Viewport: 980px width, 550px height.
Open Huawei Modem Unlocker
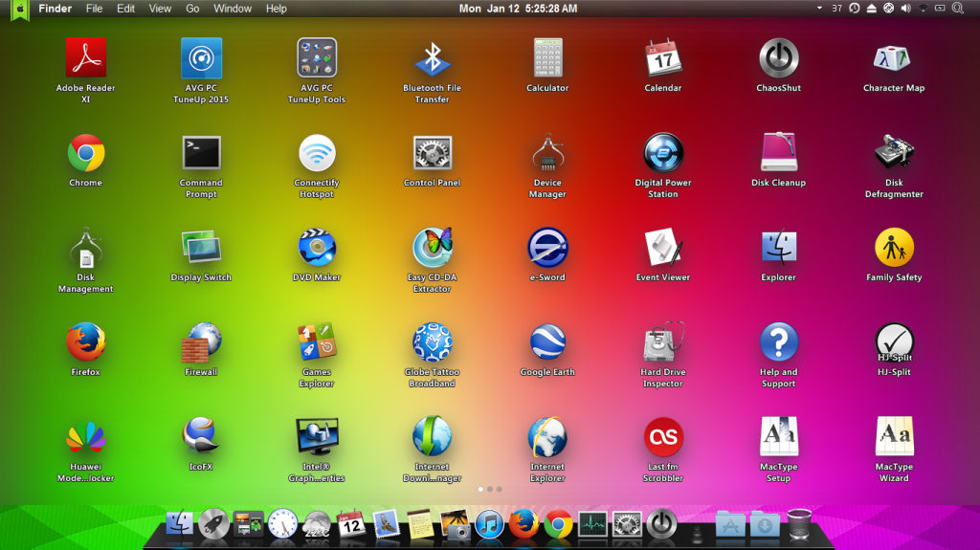[x=85, y=437]
